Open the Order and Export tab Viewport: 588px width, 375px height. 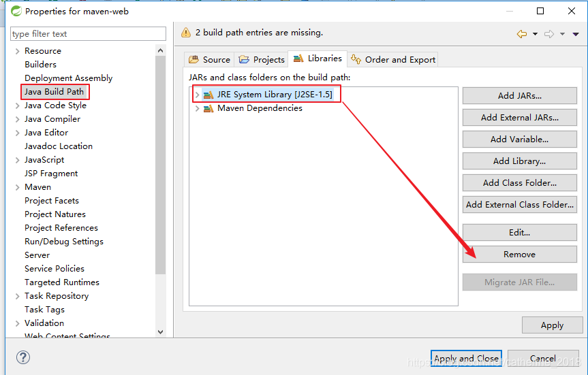tap(392, 60)
